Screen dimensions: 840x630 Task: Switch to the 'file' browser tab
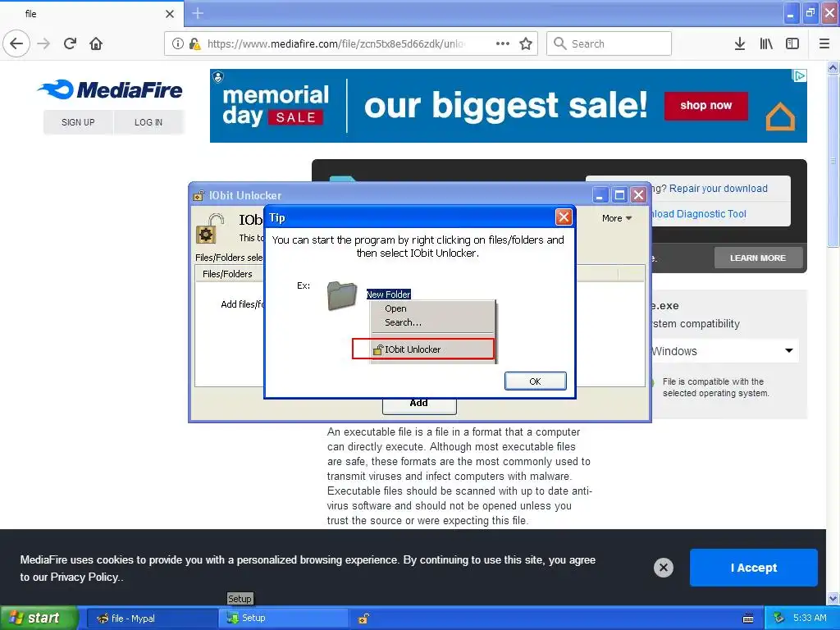(x=91, y=14)
